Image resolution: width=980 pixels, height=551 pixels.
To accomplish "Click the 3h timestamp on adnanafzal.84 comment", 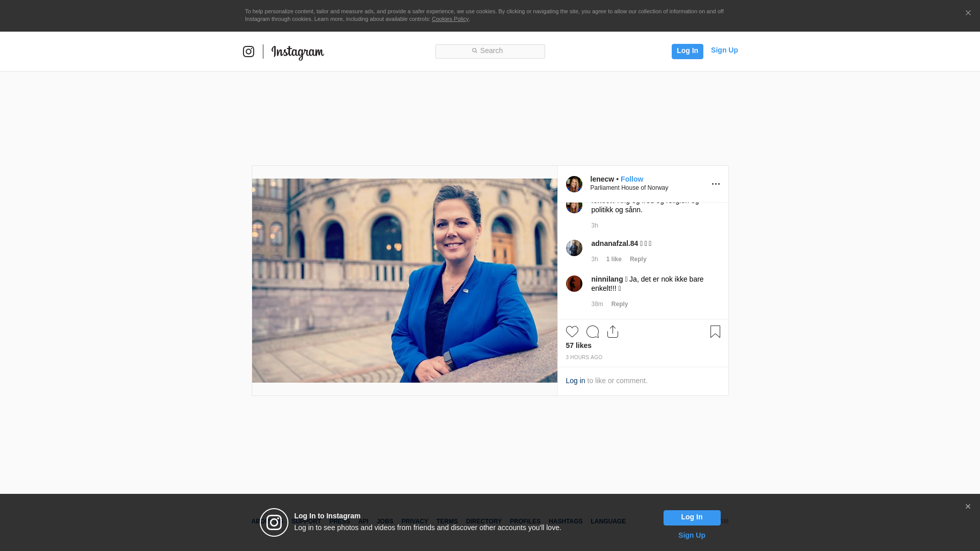I will tap(595, 259).
